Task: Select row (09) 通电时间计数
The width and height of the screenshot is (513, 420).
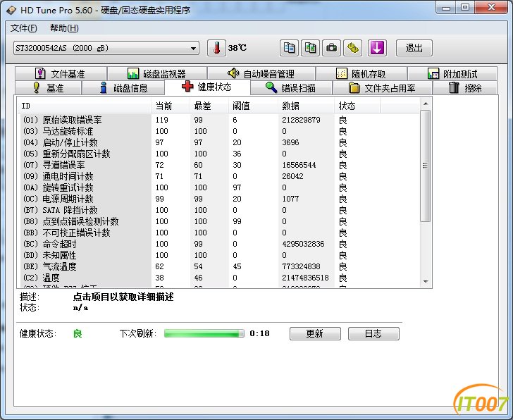Action: click(x=219, y=176)
